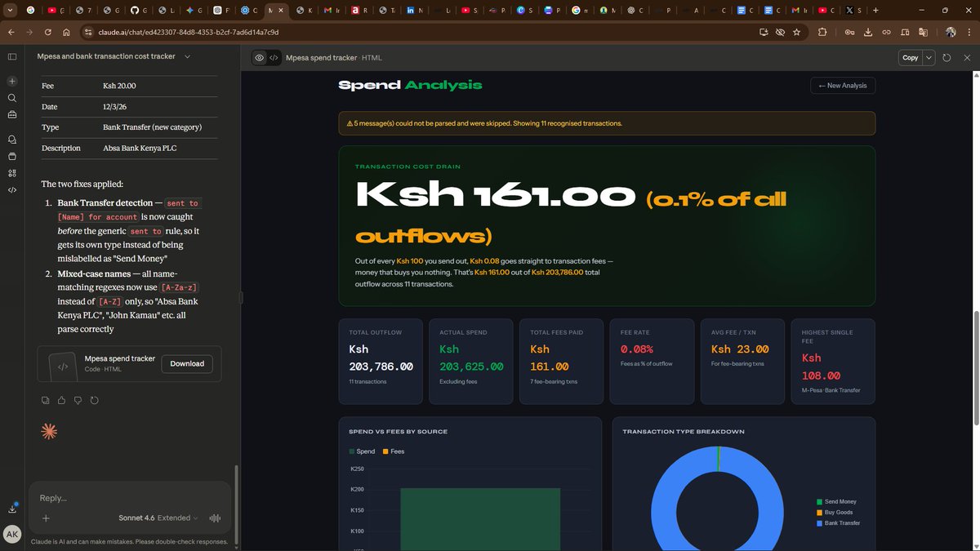Open the Chats bubble icon in sidebar
This screenshot has height=551, width=980.
coord(12,140)
